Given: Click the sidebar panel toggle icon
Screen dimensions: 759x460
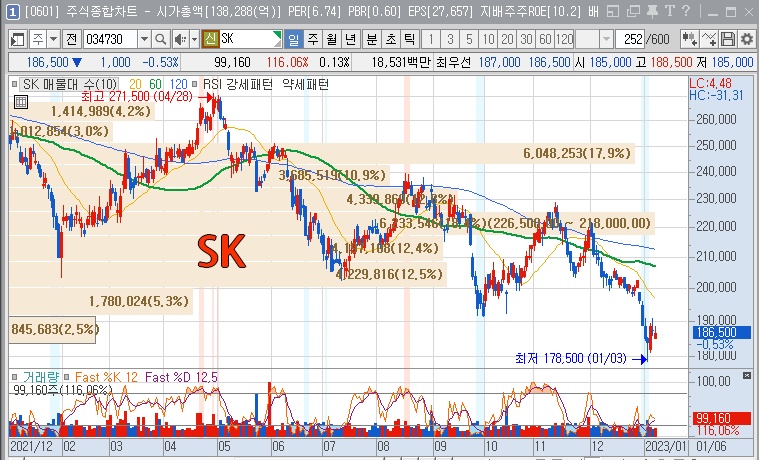Looking at the screenshot, I should point(18,39).
